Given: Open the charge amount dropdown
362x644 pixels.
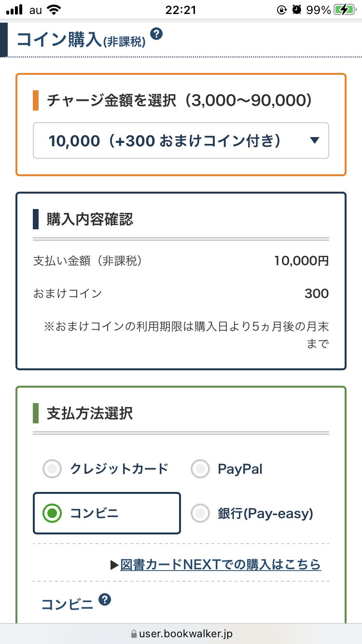Looking at the screenshot, I should [x=181, y=140].
